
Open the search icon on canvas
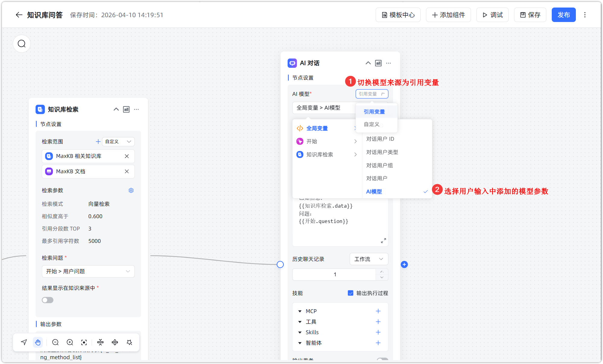click(22, 43)
